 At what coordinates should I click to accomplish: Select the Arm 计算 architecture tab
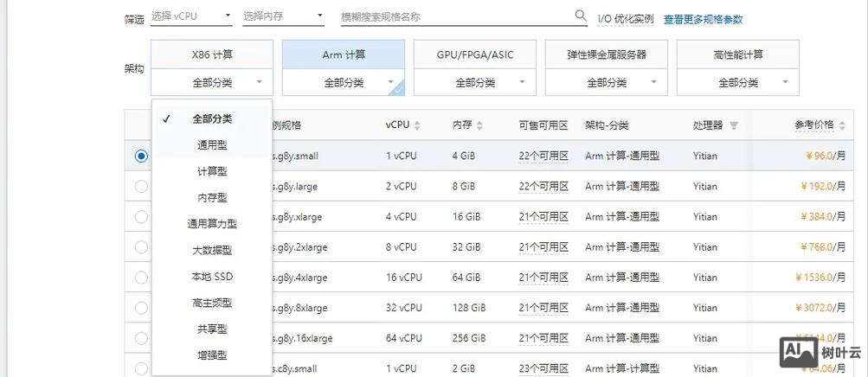(344, 54)
